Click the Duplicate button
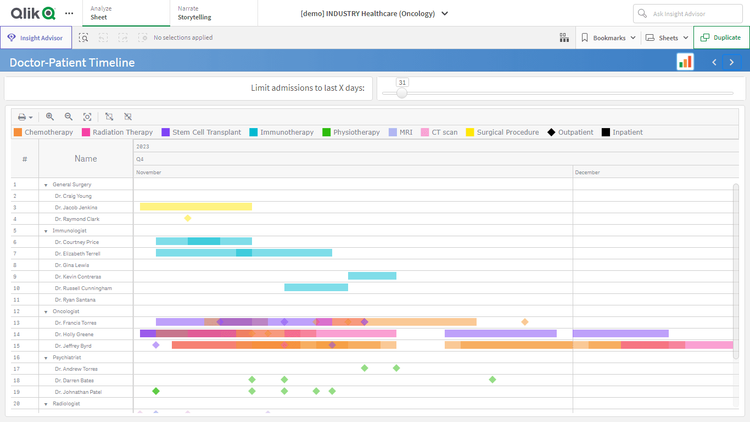Viewport: 750px width, 422px height. 720,38
